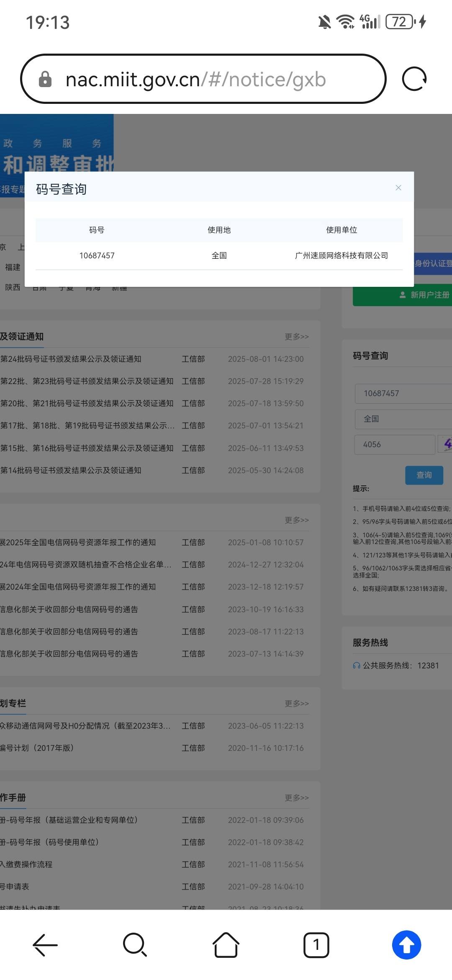Viewport: 452px width, 980px height.
Task: Tap the browser reload icon
Action: point(414,79)
